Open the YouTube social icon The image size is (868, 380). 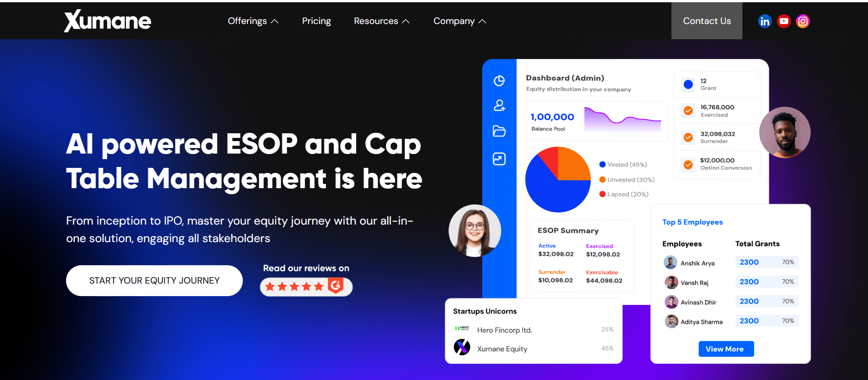[x=784, y=21]
